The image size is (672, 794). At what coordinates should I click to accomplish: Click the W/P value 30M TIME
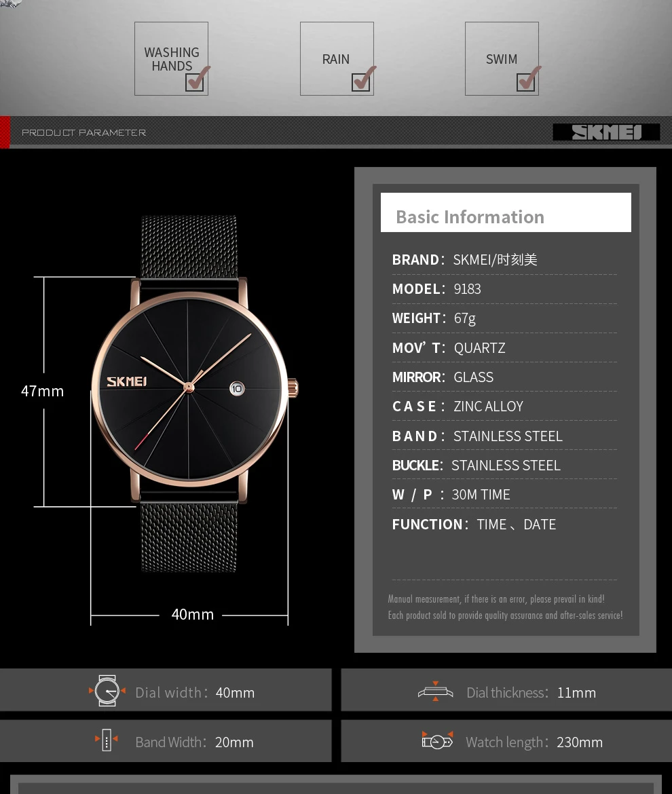481,495
